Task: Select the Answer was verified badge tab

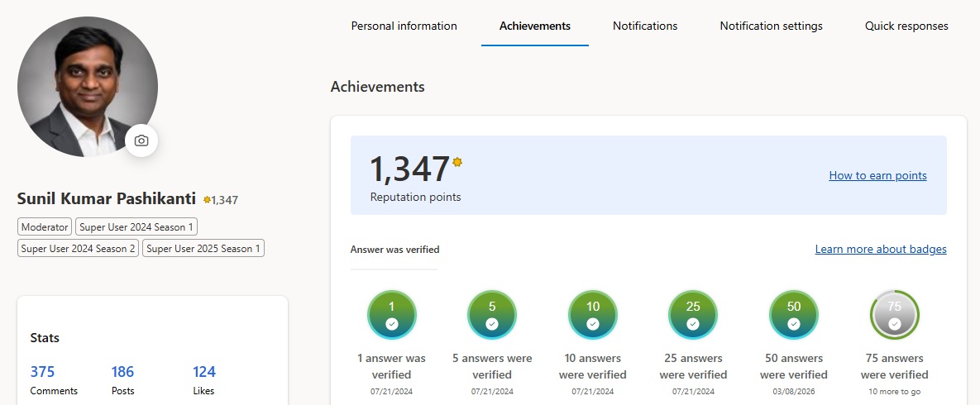Action: [394, 250]
